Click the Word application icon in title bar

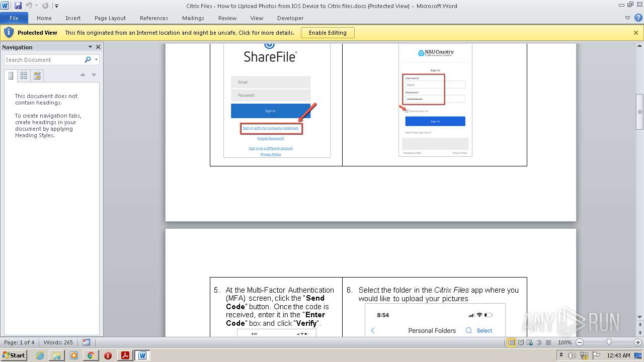click(5, 6)
